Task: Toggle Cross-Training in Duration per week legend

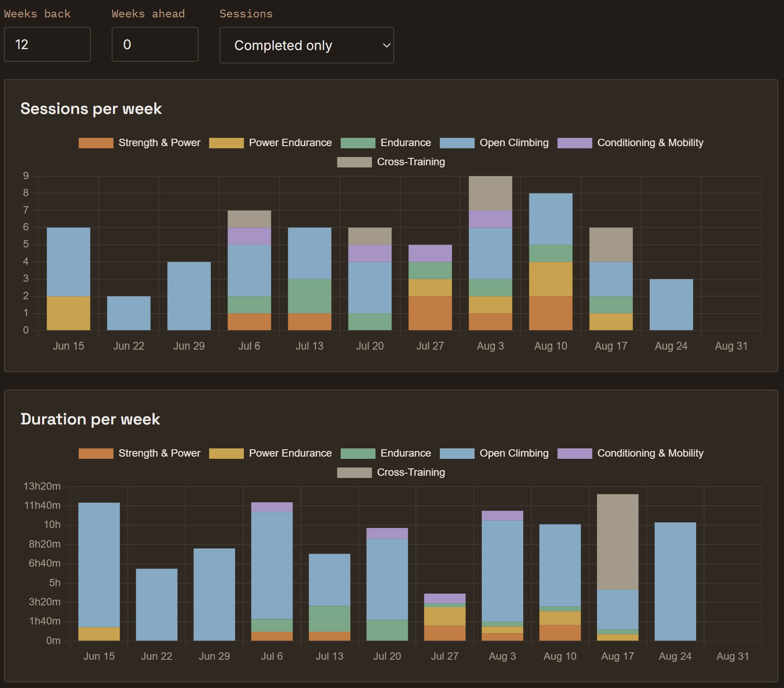Action: (391, 473)
